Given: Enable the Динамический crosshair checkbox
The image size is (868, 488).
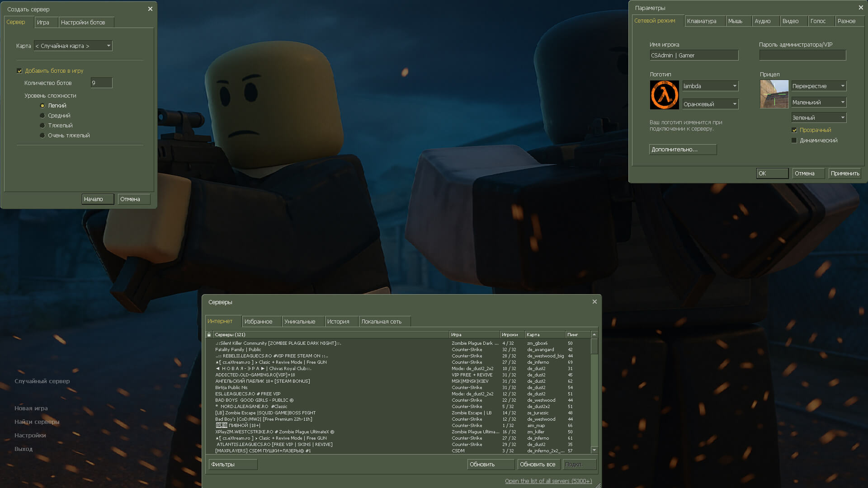Looking at the screenshot, I should [794, 141].
